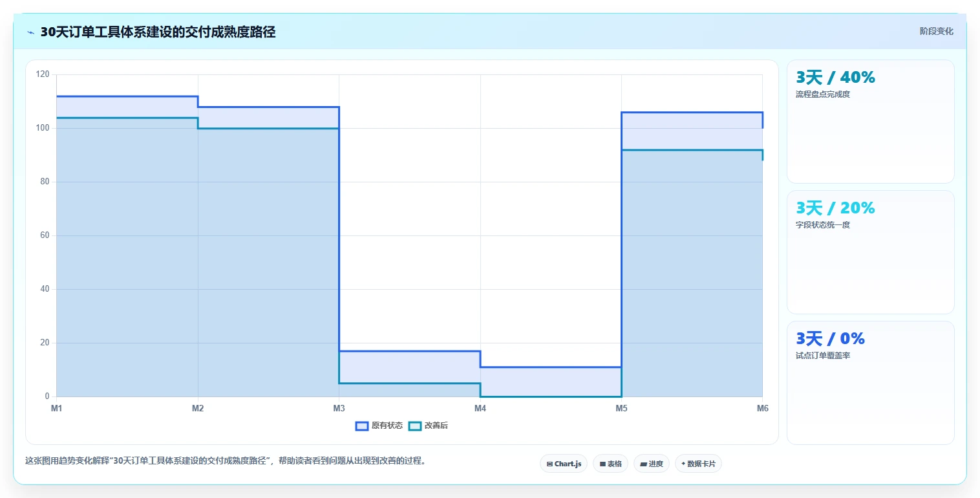Click the 80 y-axis tick label
The width and height of the screenshot is (980, 498).
[45, 182]
